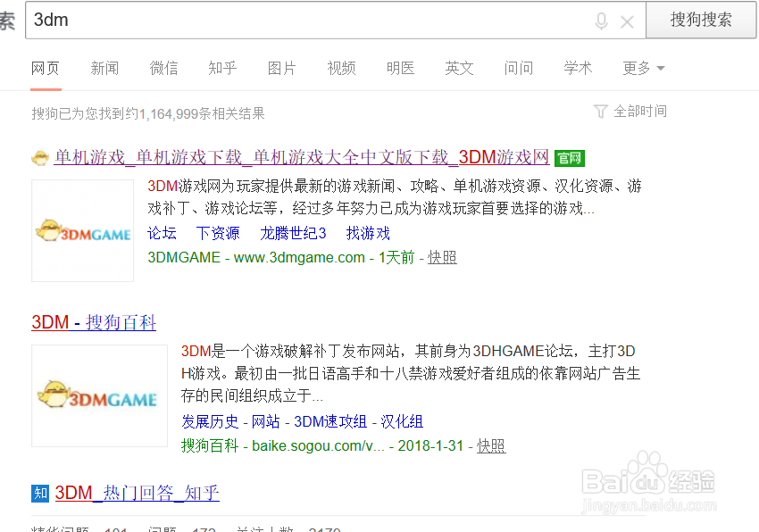Open the 官网 badge next to 3DM游戏网
Image resolution: width=759 pixels, height=532 pixels.
569,157
